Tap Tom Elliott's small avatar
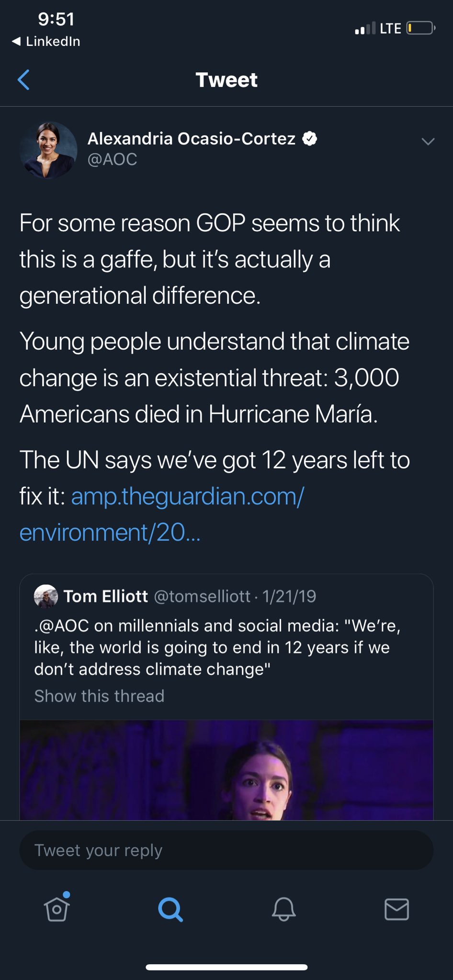 click(x=46, y=596)
